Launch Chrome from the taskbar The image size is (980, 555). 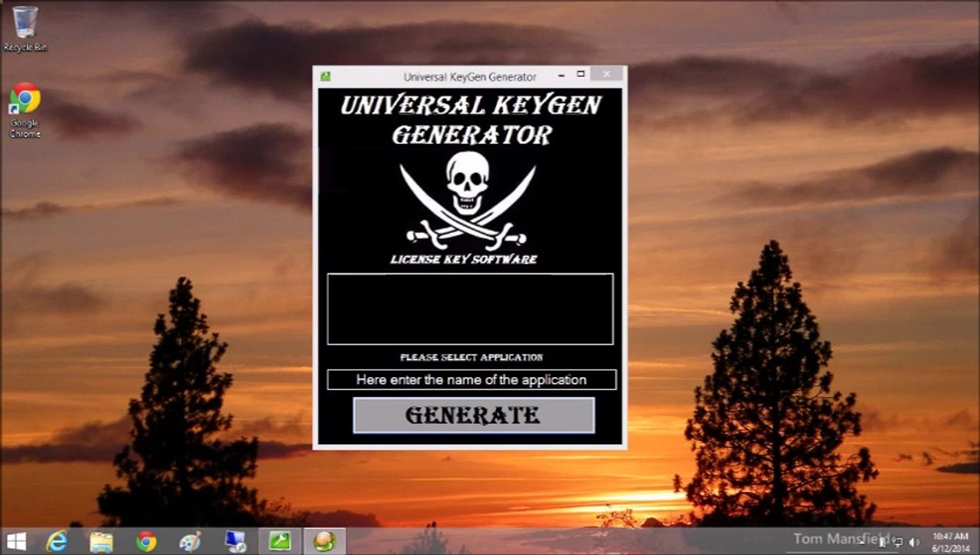click(x=146, y=541)
